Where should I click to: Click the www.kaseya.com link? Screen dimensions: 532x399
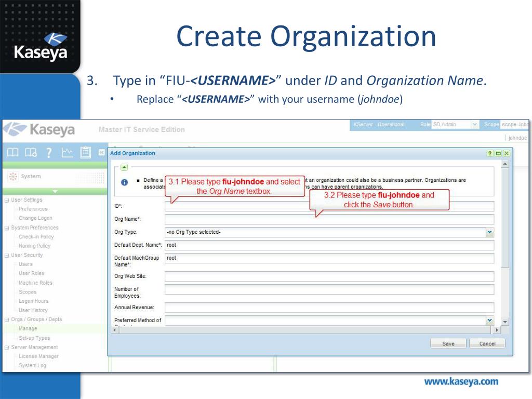point(461,382)
